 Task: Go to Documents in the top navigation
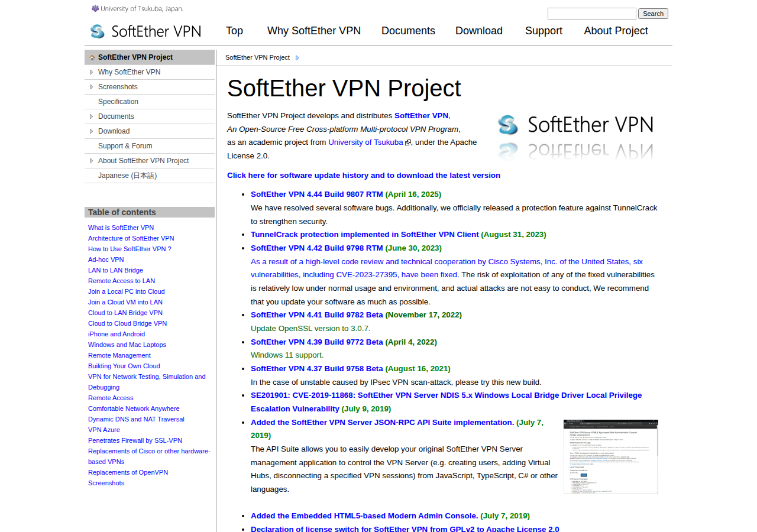tap(408, 31)
